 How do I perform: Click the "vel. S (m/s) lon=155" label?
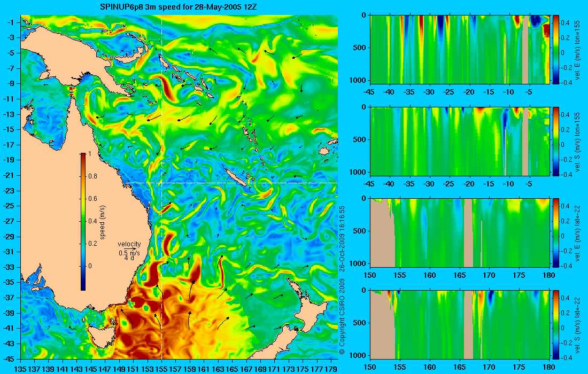pyautogui.click(x=577, y=142)
